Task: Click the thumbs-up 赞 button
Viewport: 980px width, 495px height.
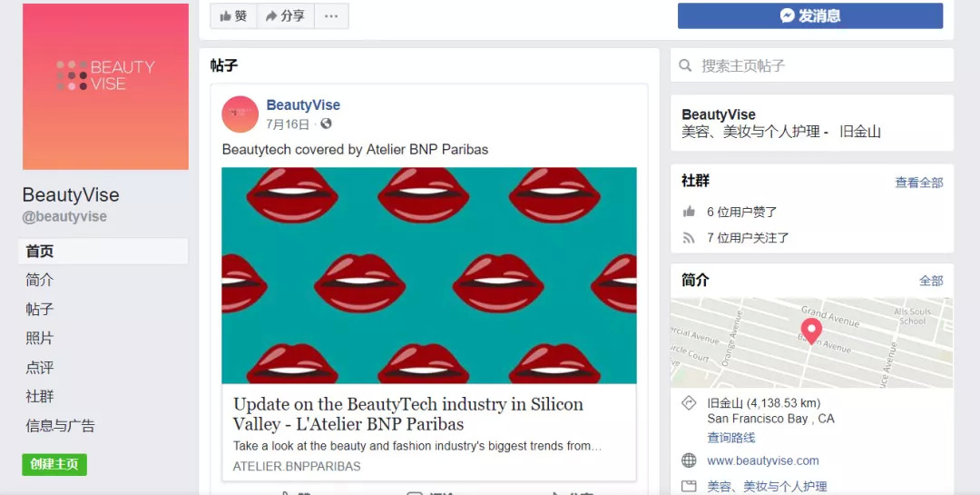Action: coord(233,16)
